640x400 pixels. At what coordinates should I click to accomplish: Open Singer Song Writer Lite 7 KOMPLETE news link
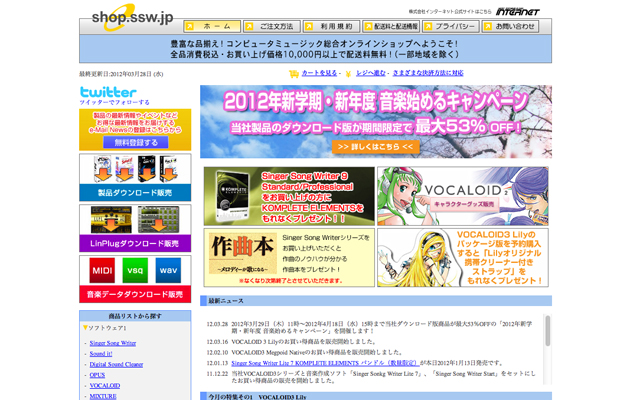click(x=325, y=363)
